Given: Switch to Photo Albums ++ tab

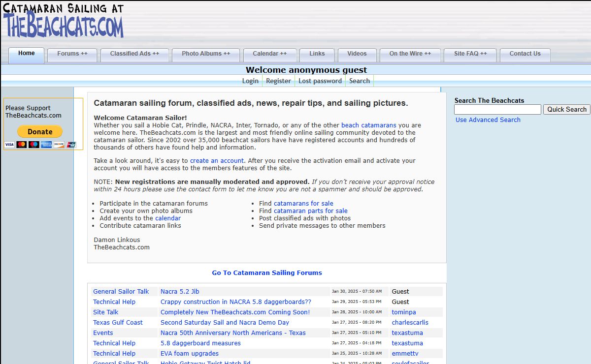Looking at the screenshot, I should (x=206, y=54).
